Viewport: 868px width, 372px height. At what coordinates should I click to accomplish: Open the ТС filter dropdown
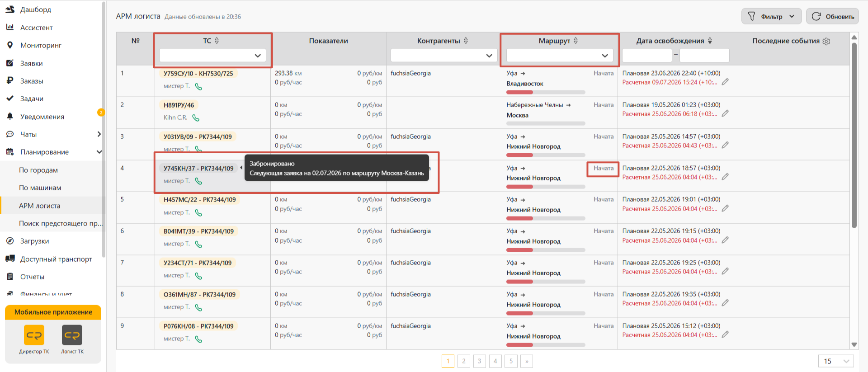click(x=212, y=56)
